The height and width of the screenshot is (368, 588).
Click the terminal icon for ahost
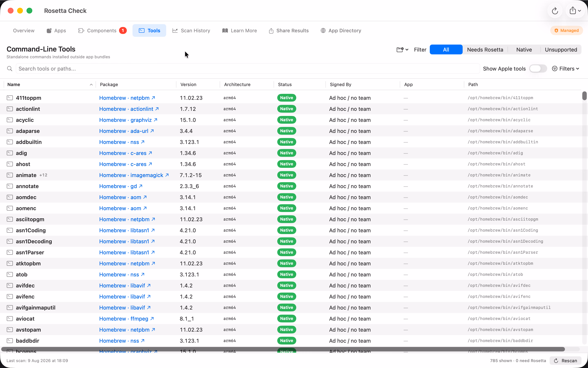point(10,164)
